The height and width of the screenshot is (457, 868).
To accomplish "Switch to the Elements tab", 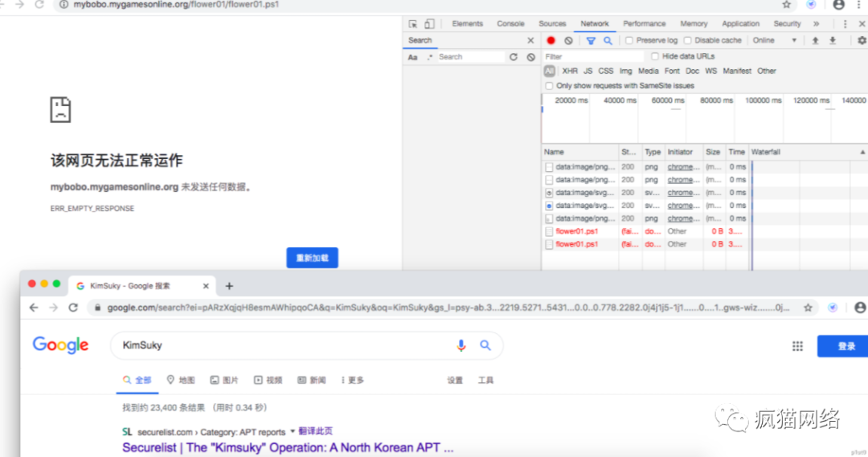I will click(467, 24).
